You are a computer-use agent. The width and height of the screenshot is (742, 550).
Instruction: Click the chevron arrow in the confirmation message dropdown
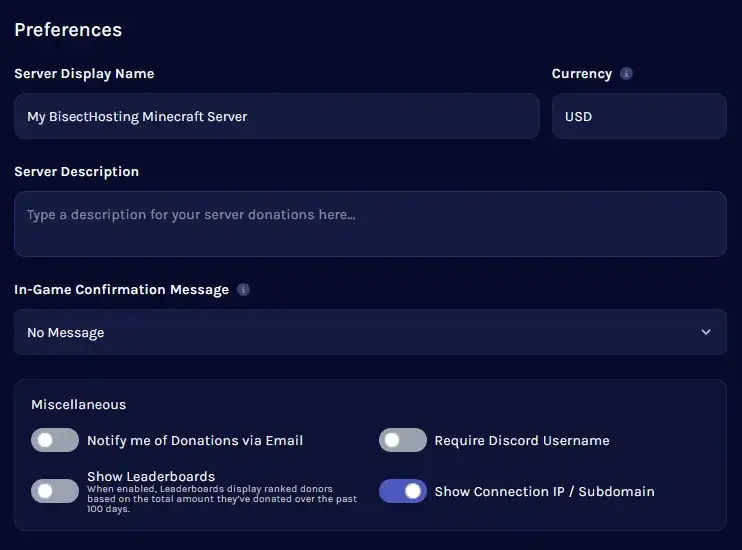pos(706,332)
